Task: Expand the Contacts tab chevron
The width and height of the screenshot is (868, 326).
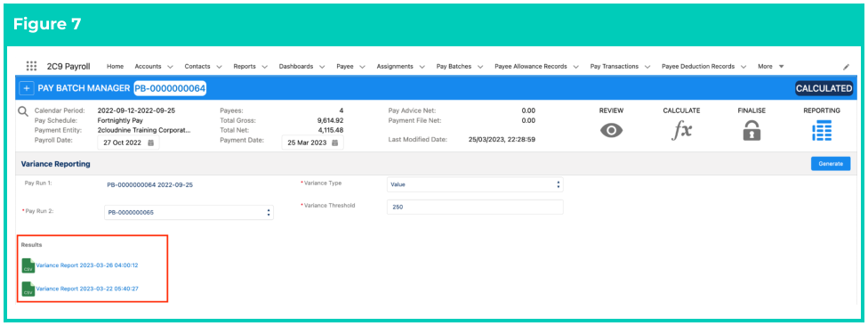Action: (x=219, y=67)
